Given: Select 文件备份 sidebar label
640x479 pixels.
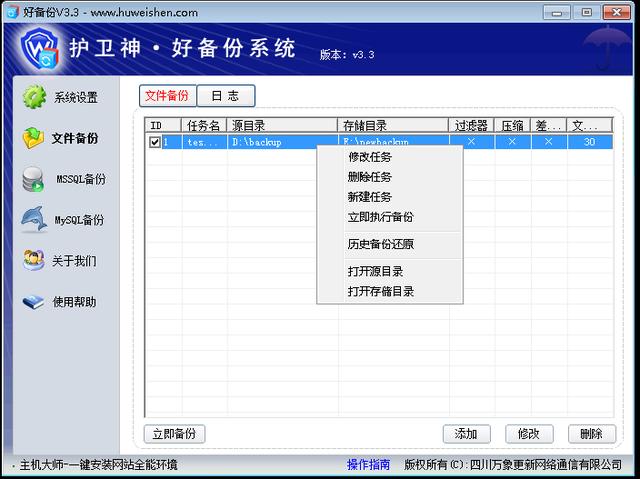Looking at the screenshot, I should coord(75,138).
